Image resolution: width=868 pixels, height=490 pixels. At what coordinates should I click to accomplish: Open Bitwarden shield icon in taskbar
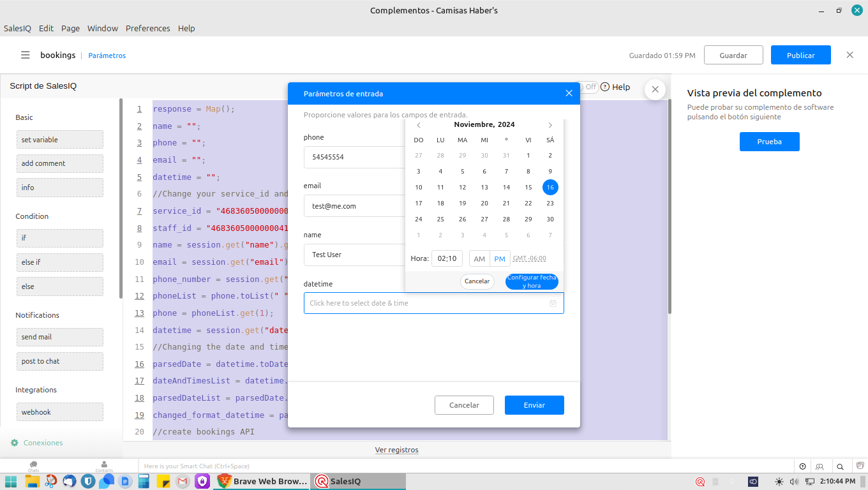click(88, 482)
